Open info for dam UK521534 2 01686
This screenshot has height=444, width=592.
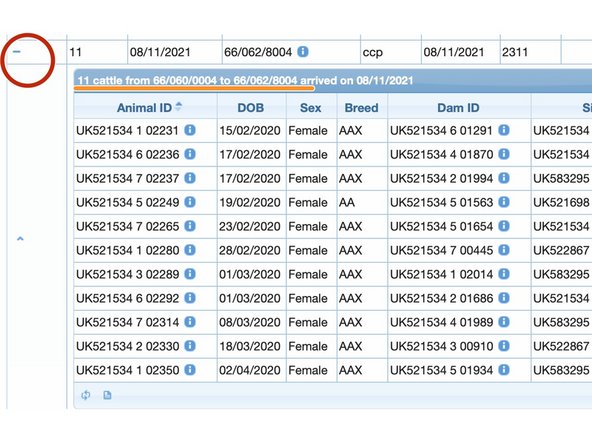click(x=504, y=298)
